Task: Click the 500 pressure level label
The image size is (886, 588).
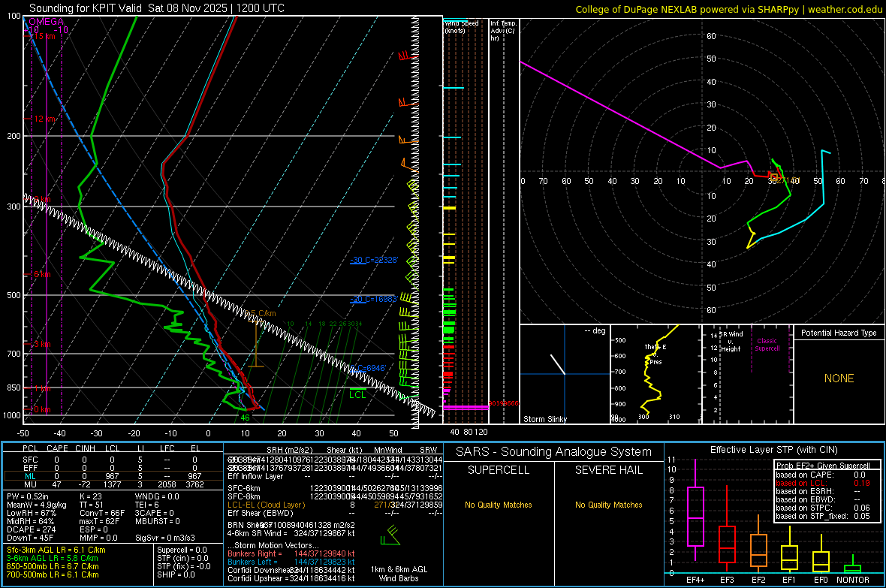Action: pos(14,295)
